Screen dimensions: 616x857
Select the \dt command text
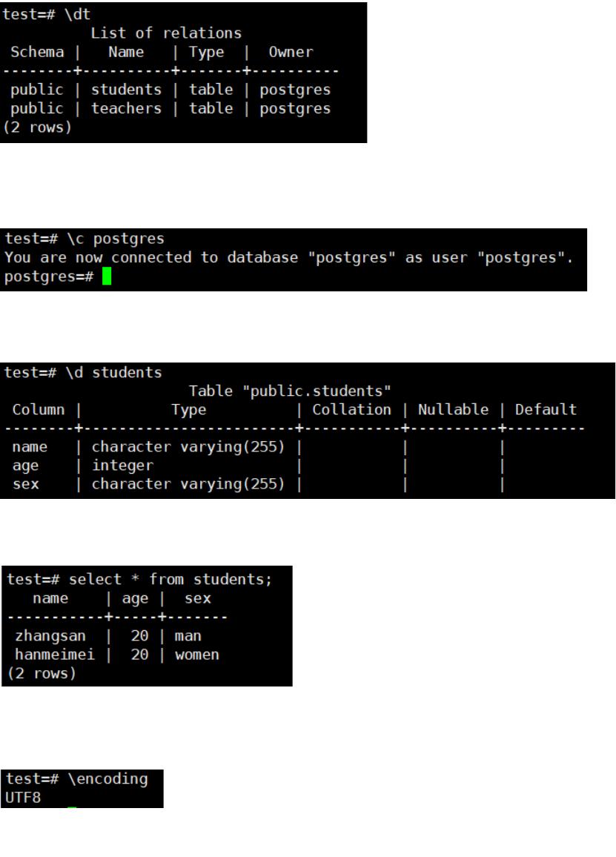click(x=77, y=14)
